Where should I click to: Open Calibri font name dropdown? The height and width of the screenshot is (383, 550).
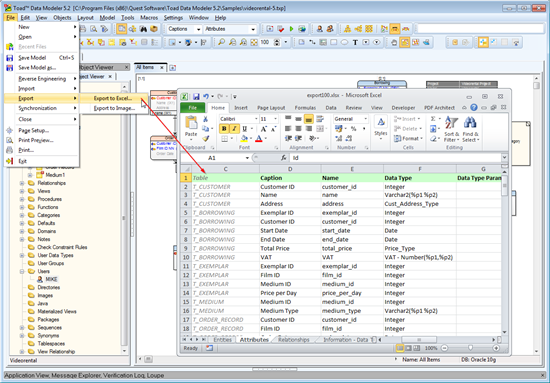pos(256,119)
